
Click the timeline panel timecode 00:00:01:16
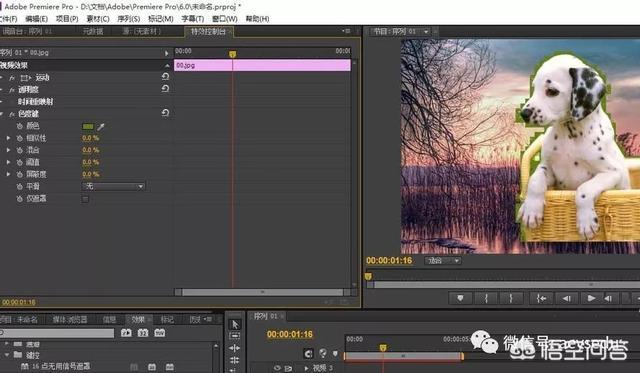tap(290, 334)
